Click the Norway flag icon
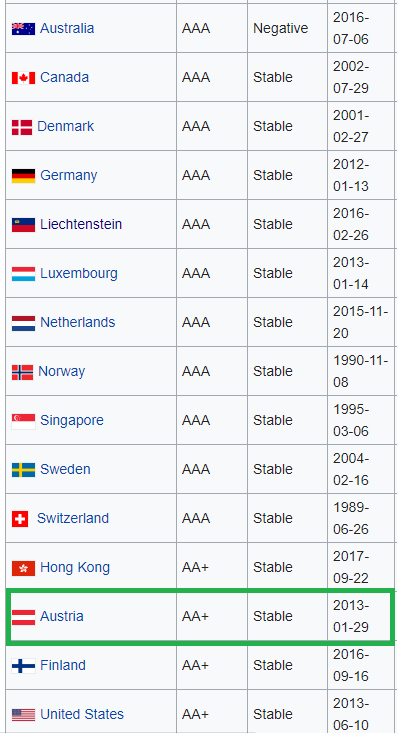Screen dimensions: 397x733 coord(22,372)
